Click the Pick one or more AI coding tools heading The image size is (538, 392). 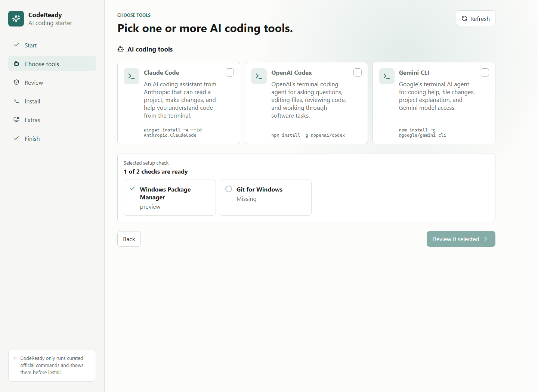click(x=205, y=28)
